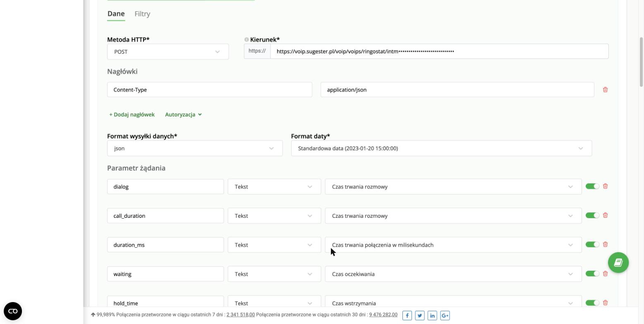Click the application/json header value field
The height and width of the screenshot is (324, 644).
tap(457, 90)
